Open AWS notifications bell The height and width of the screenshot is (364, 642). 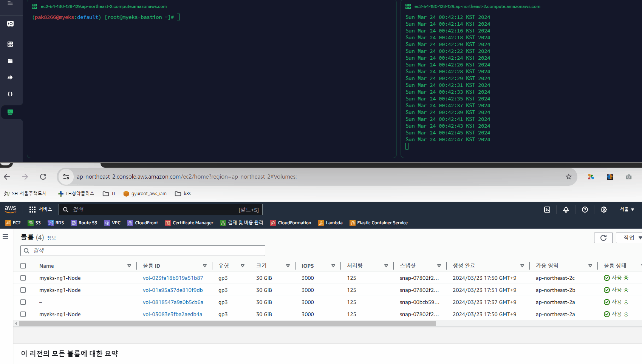[x=566, y=210]
